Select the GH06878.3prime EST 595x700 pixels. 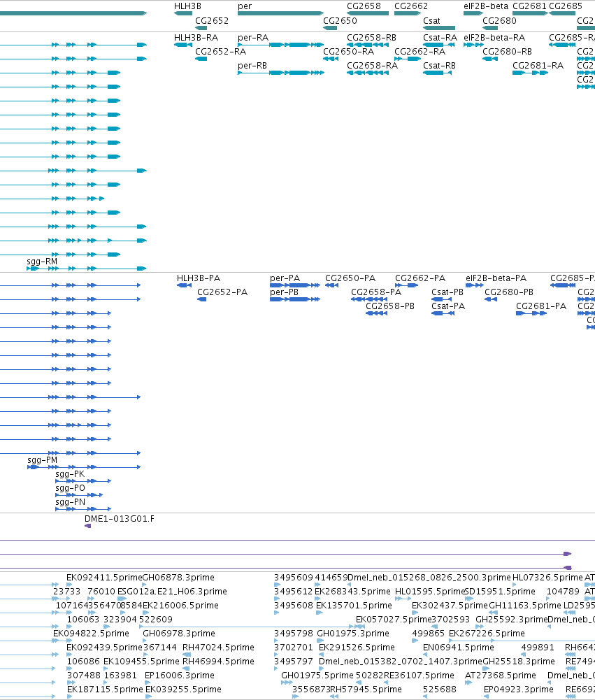144,585
